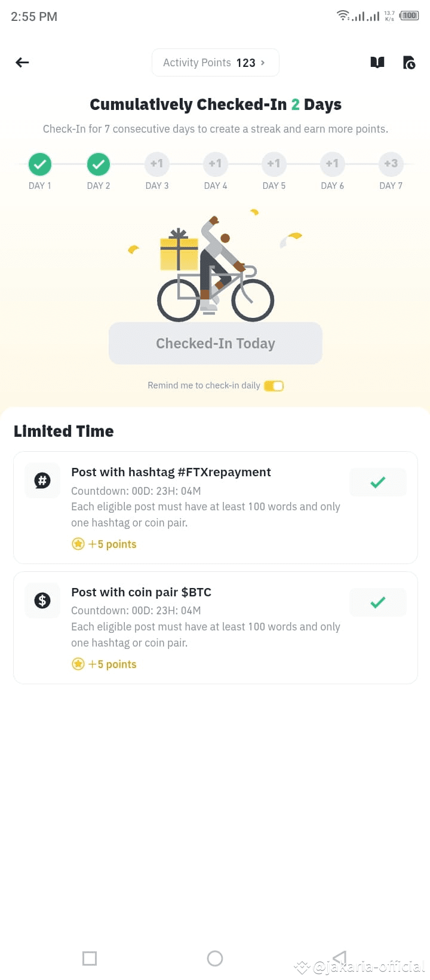Open the guide book icon
The image size is (430, 980).
(377, 62)
